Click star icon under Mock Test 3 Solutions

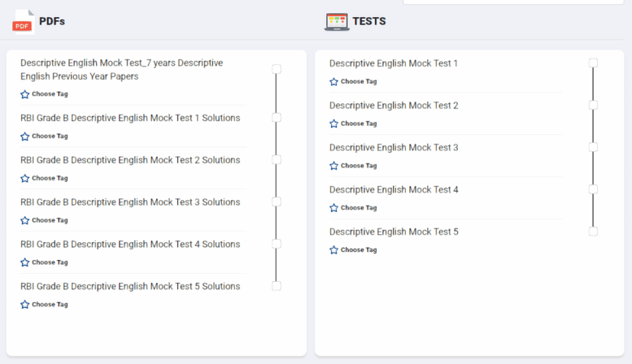tap(25, 220)
